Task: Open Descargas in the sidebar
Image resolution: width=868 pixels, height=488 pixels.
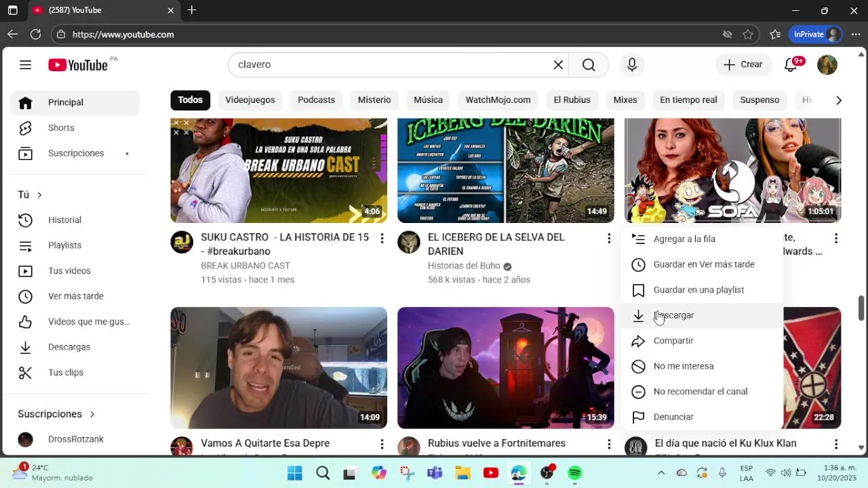Action: click(75, 347)
